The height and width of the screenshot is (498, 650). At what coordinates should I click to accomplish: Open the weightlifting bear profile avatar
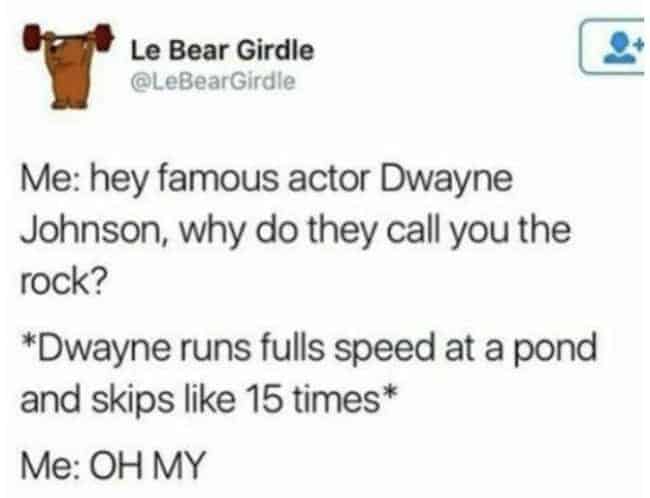click(69, 66)
